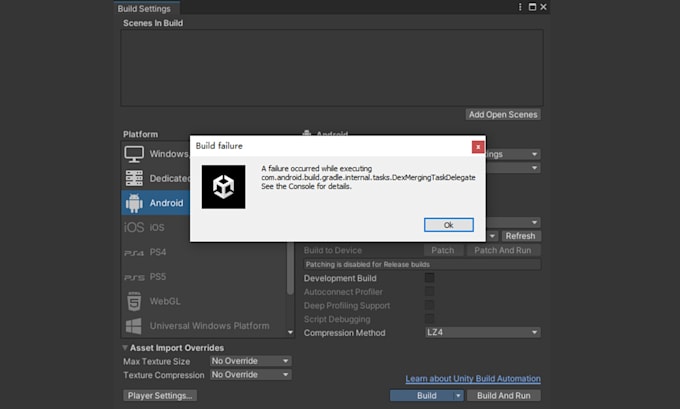Click the iOS platform icon
Viewport: 680px width, 409px height.
[134, 227]
